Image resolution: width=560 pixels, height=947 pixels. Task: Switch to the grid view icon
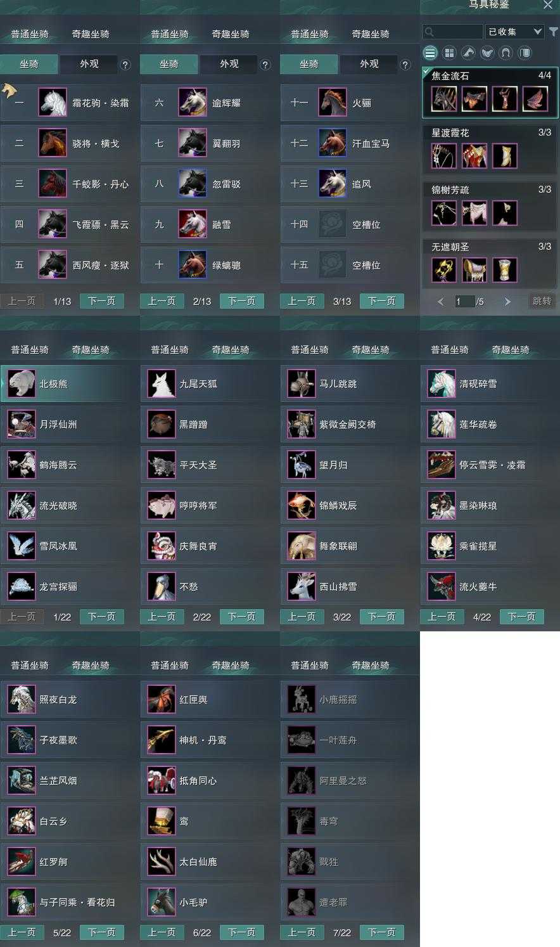point(449,53)
